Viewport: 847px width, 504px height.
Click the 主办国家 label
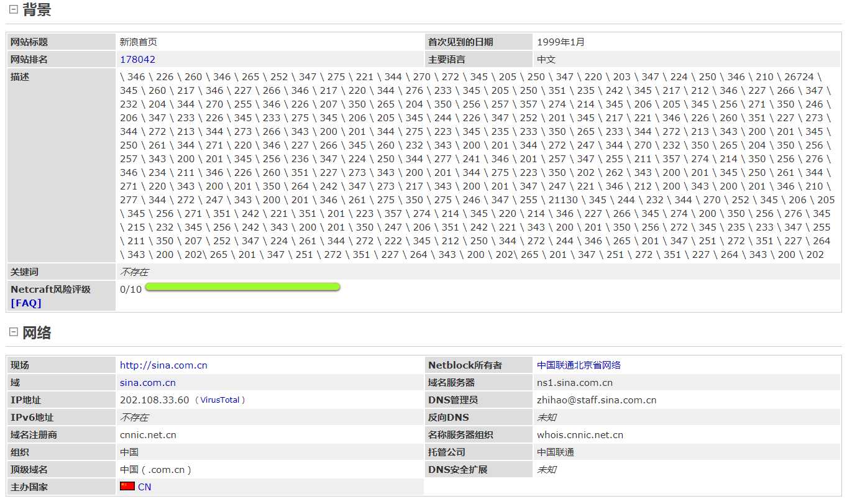coord(29,487)
